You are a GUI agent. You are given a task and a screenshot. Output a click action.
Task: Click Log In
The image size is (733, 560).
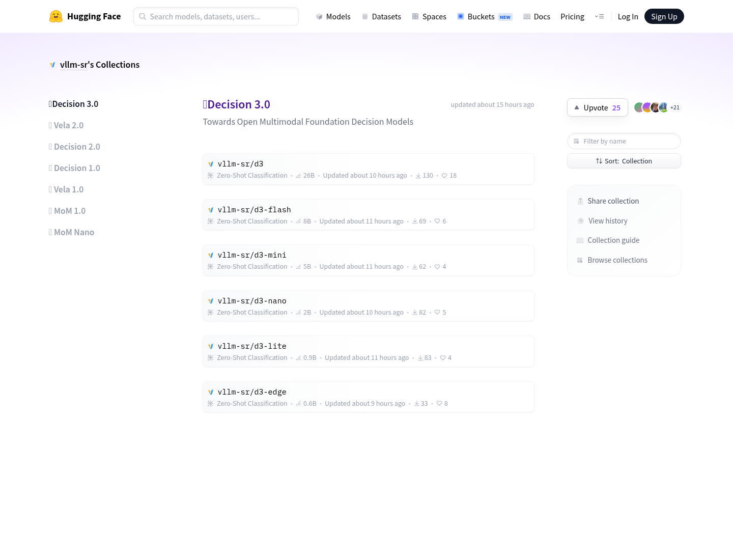(x=628, y=16)
